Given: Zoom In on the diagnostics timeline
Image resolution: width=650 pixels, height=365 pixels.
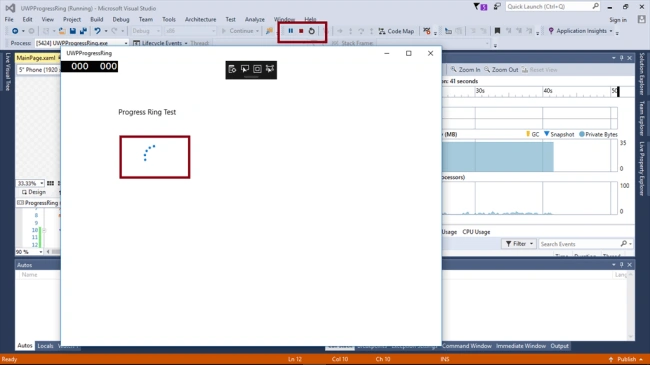Looking at the screenshot, I should pos(465,70).
